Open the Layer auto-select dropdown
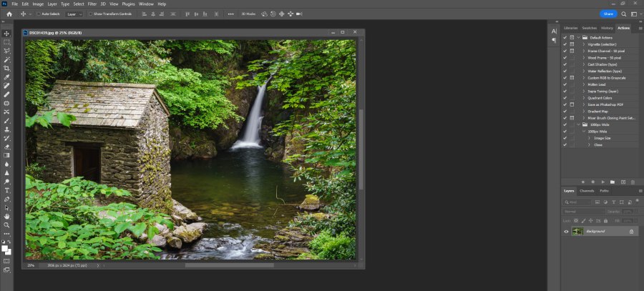 pyautogui.click(x=74, y=14)
